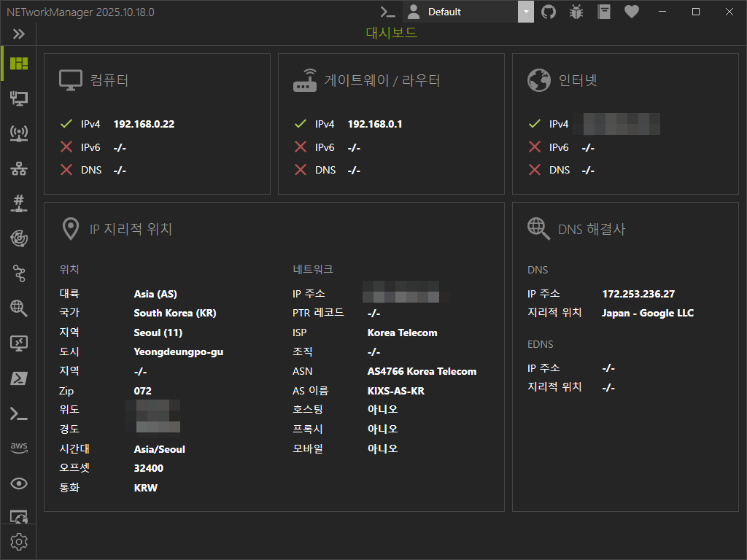Click the red IPv6 cross in gateway card
This screenshot has height=560, width=747.
coord(300,147)
